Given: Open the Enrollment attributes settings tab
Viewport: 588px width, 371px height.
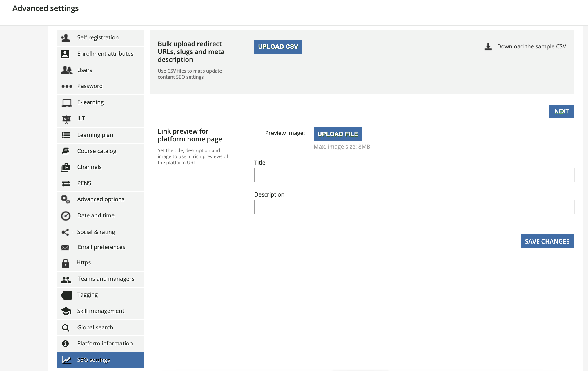Looking at the screenshot, I should 105,54.
